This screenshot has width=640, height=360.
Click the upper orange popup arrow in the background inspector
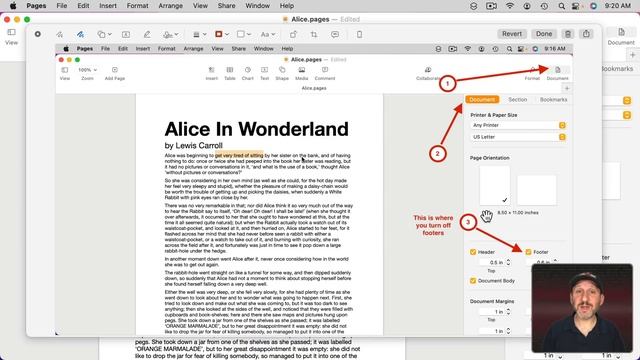[627, 100]
